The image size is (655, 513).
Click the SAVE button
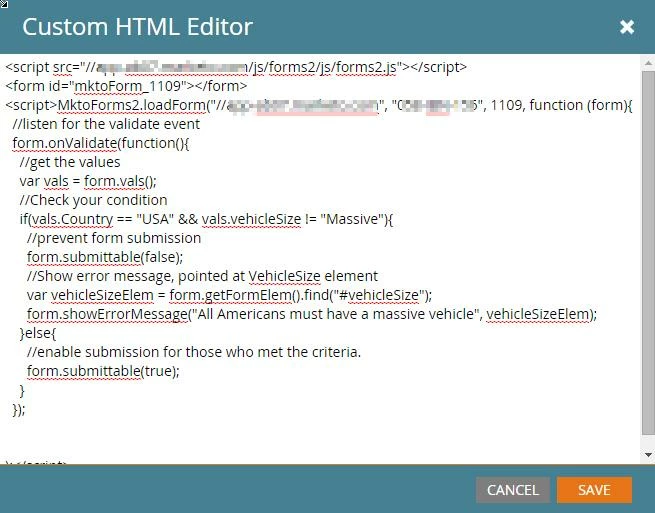(x=594, y=490)
